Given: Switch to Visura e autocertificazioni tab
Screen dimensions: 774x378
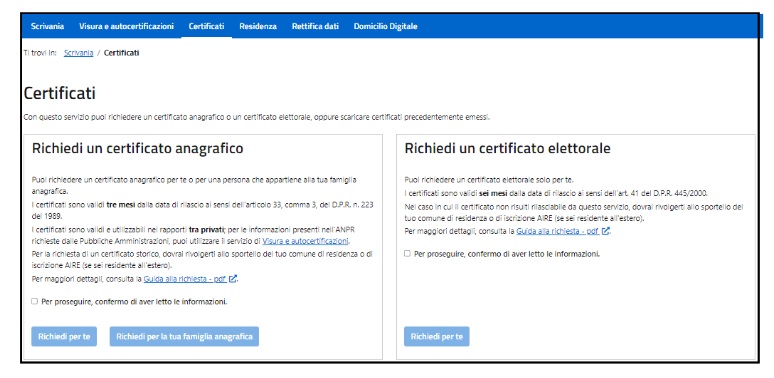Looking at the screenshot, I should click(126, 27).
